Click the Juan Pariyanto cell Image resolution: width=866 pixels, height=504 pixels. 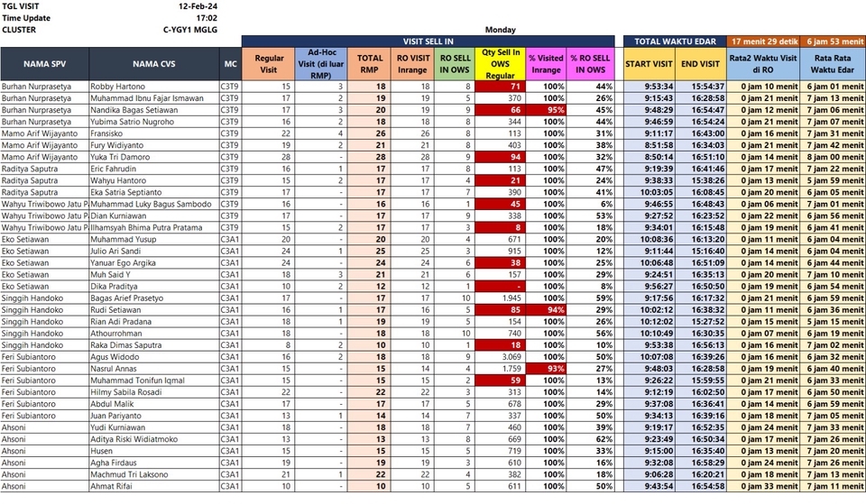pyautogui.click(x=154, y=417)
